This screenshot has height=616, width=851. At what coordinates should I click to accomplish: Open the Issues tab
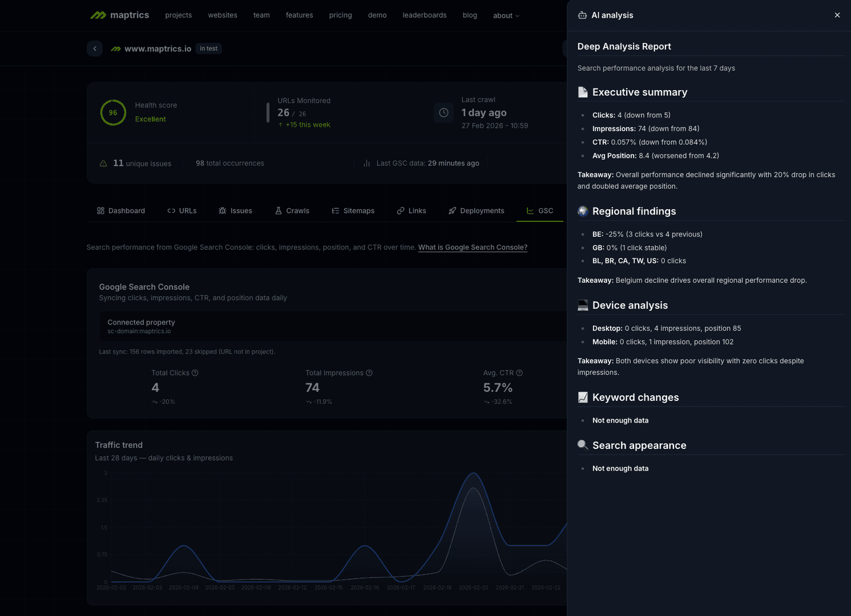pyautogui.click(x=235, y=211)
